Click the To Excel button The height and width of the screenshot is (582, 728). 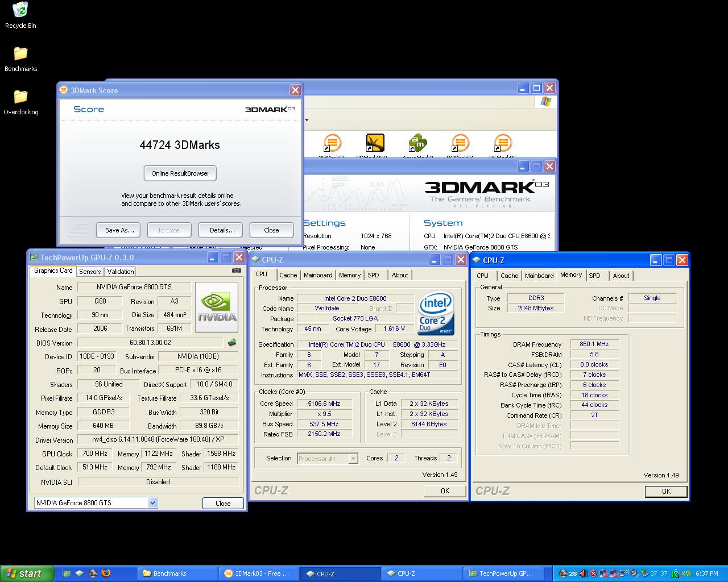169,230
